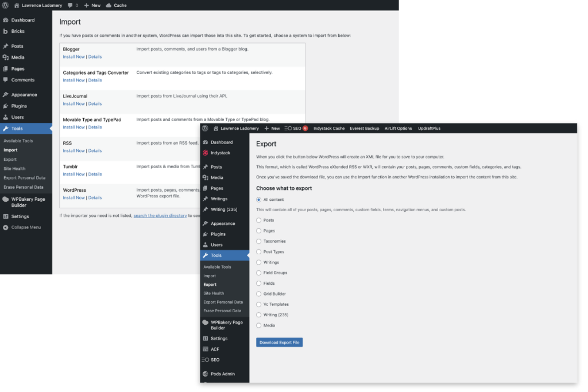Select the Writings export radio button
The image size is (588, 392).
[x=259, y=262]
